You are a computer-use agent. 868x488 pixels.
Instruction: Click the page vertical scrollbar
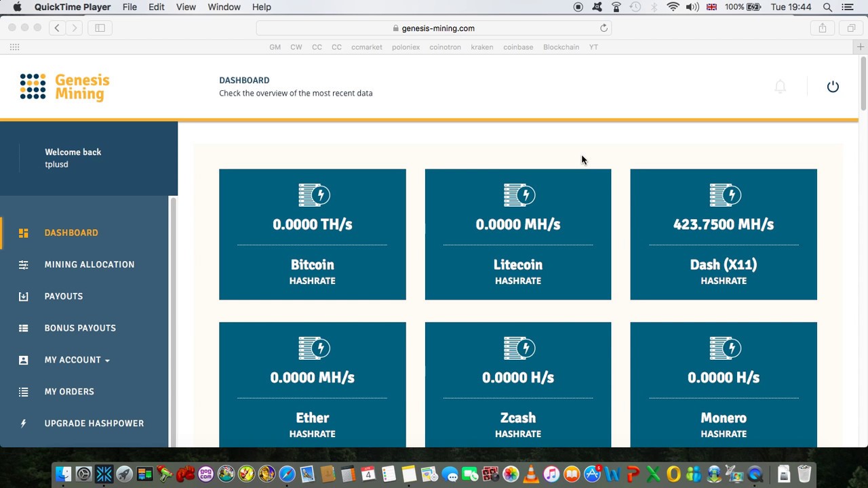pyautogui.click(x=863, y=83)
